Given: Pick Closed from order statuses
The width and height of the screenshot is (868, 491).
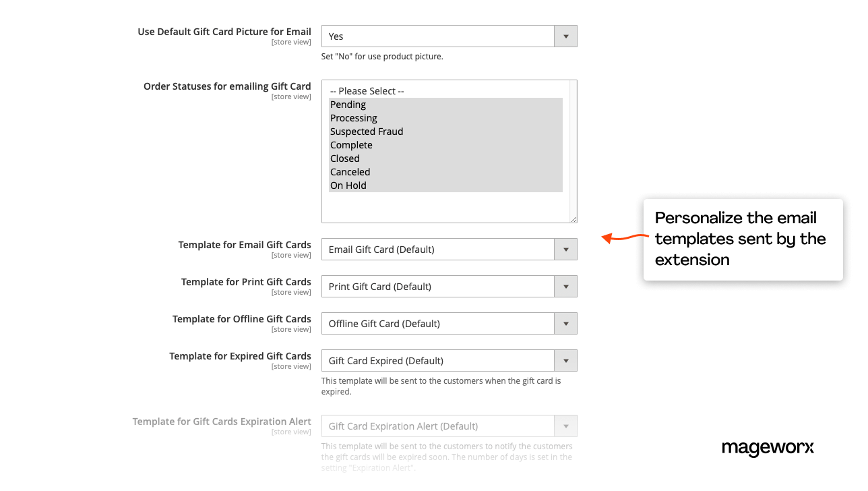Looking at the screenshot, I should pos(345,158).
